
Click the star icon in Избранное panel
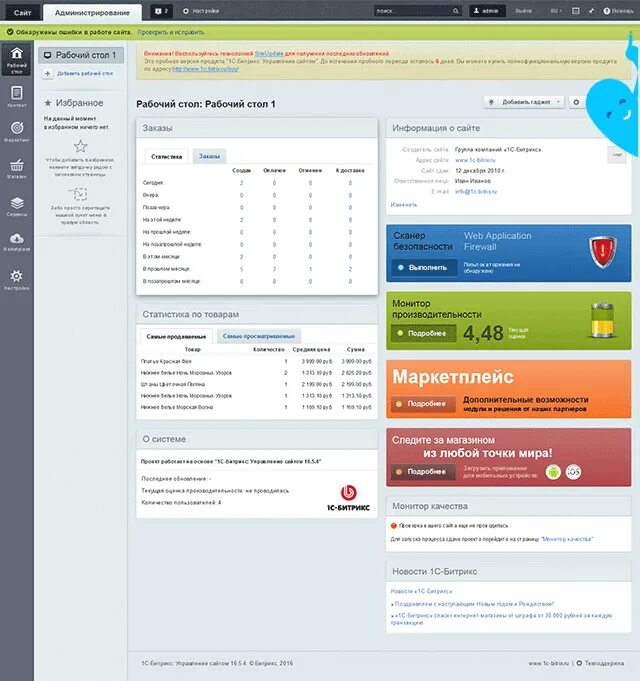[x=80, y=146]
